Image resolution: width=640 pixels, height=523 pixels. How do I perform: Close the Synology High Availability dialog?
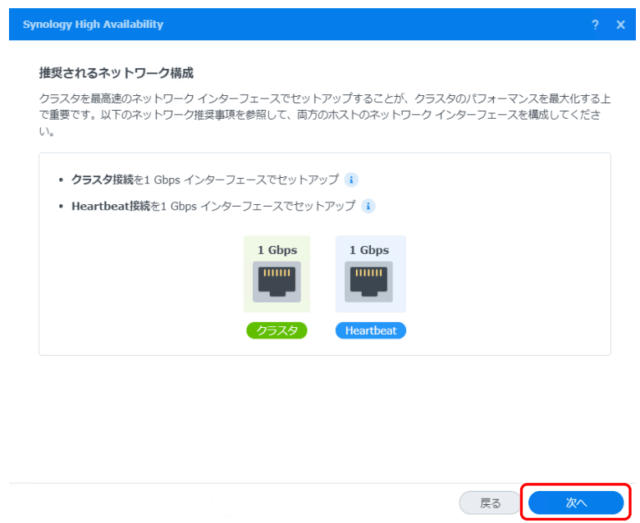coord(620,24)
